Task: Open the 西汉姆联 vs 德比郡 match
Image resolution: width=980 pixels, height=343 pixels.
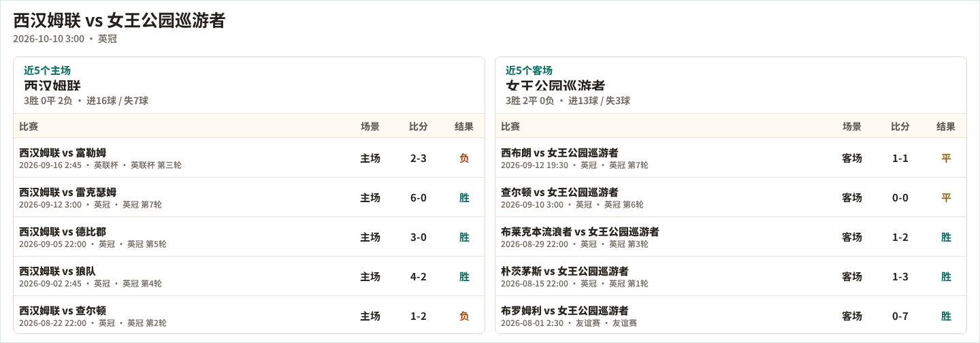Action: (249, 237)
